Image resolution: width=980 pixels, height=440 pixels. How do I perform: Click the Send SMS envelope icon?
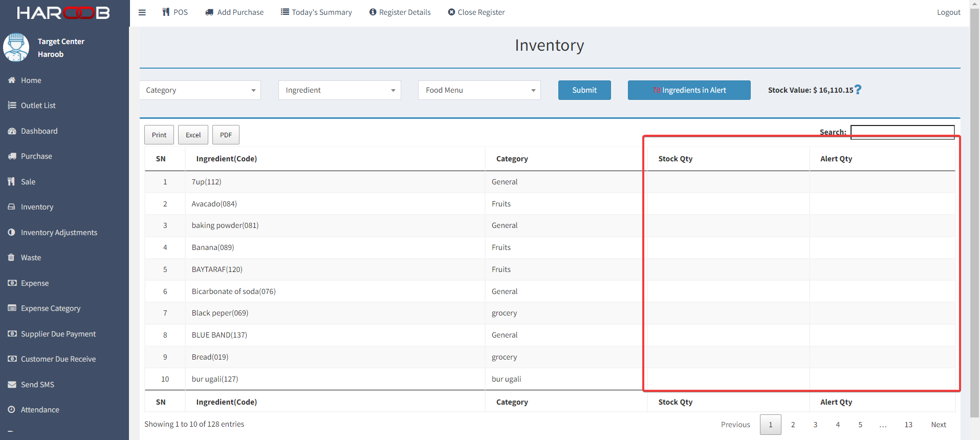point(12,384)
